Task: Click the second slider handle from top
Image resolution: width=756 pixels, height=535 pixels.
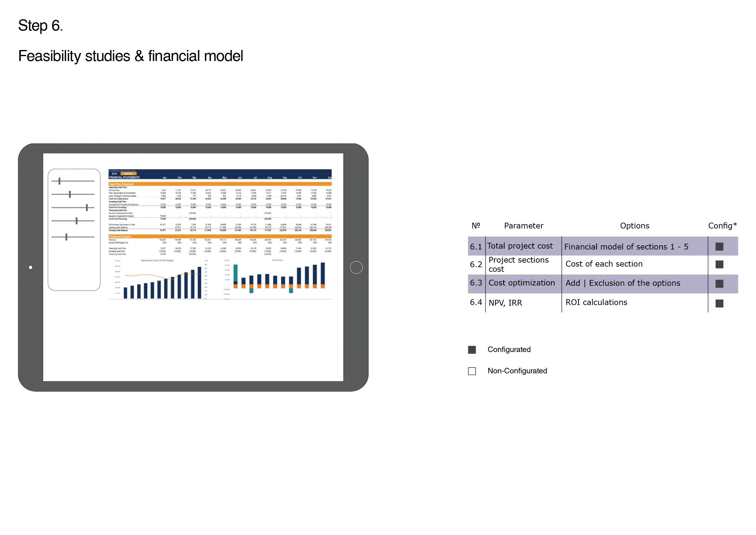Action: coord(70,194)
